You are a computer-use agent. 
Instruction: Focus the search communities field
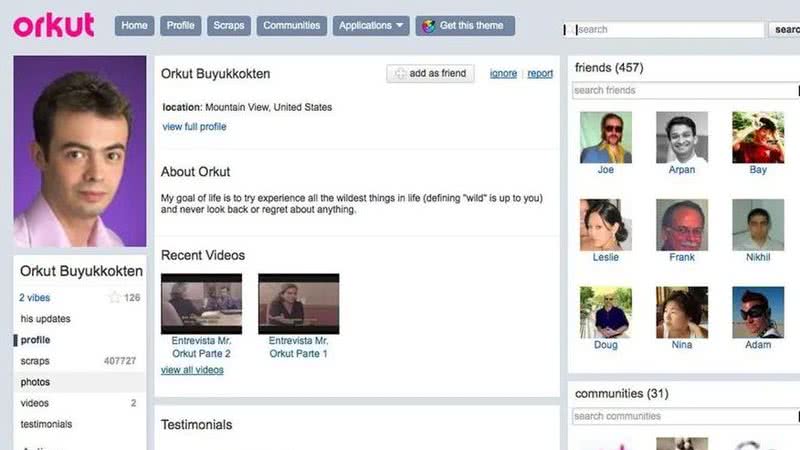(x=685, y=416)
